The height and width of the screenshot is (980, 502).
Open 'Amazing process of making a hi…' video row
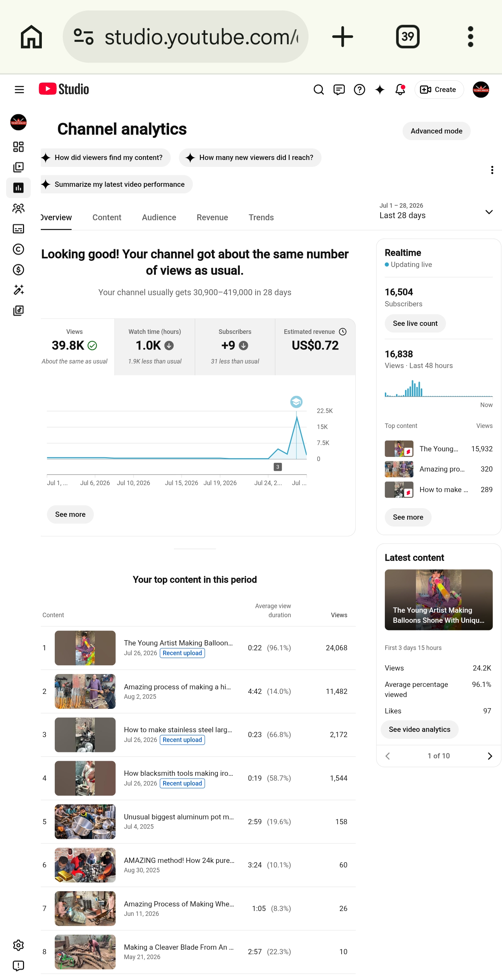[x=198, y=691]
